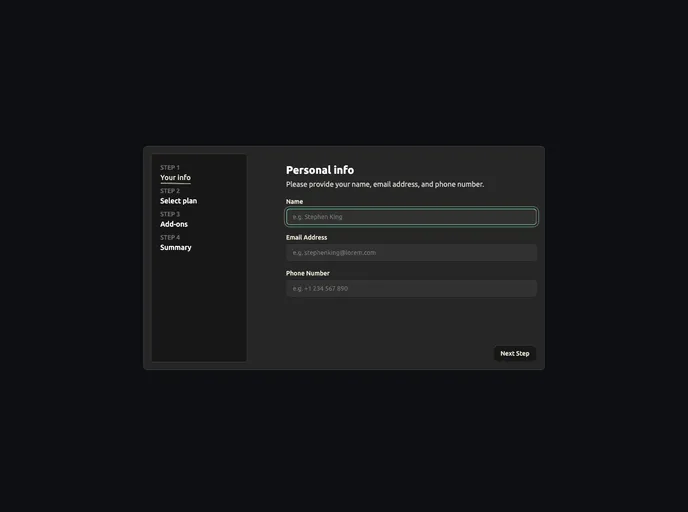Switch to the Add-ons step

click(x=174, y=224)
